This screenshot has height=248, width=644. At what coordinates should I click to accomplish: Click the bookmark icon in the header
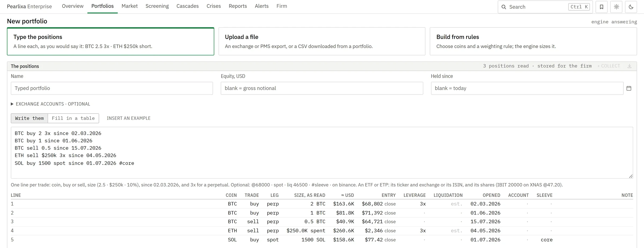click(x=601, y=7)
